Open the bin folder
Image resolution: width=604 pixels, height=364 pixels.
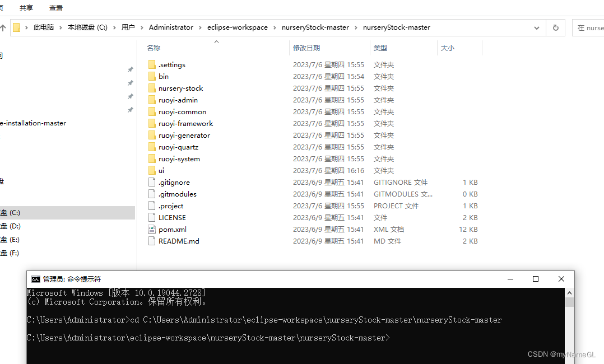163,76
